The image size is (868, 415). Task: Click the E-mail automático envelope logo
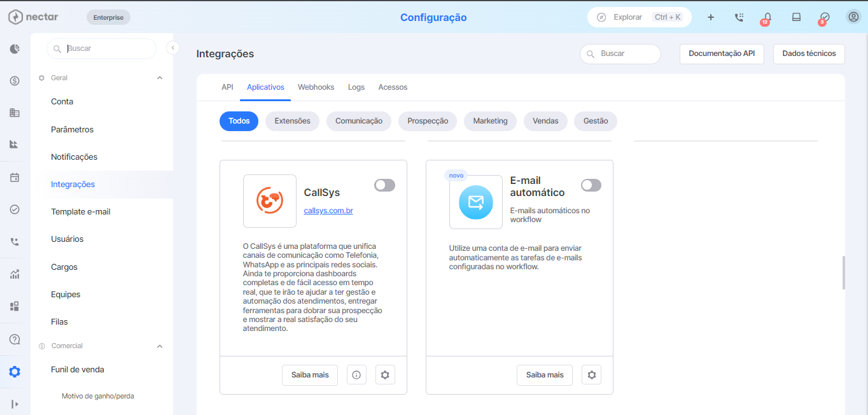476,202
